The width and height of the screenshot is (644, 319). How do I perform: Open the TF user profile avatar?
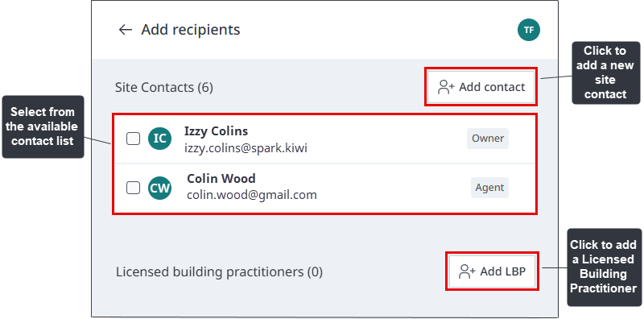tap(529, 30)
